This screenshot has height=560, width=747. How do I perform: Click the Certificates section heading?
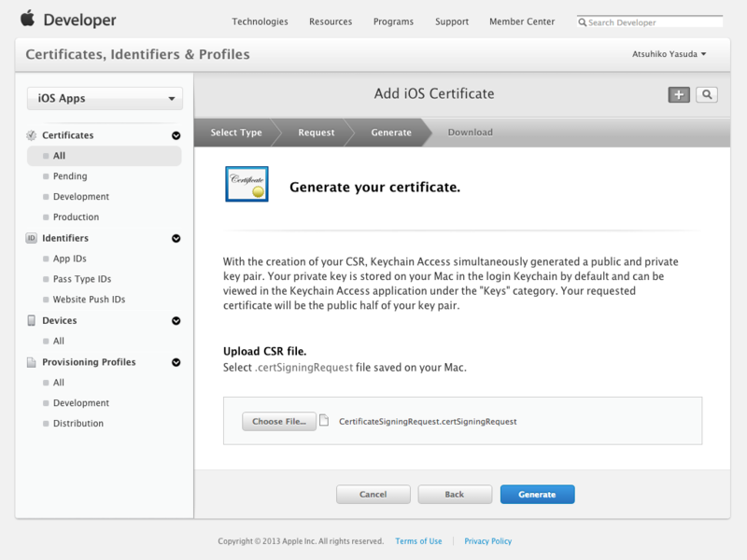pyautogui.click(x=67, y=135)
